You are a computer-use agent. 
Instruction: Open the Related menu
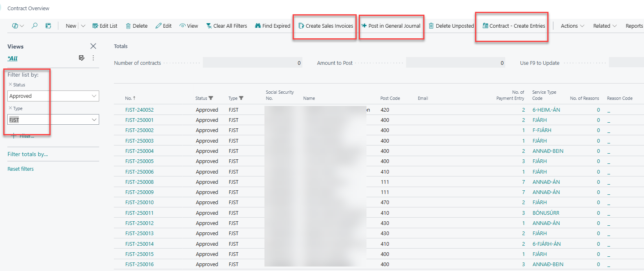[605, 26]
